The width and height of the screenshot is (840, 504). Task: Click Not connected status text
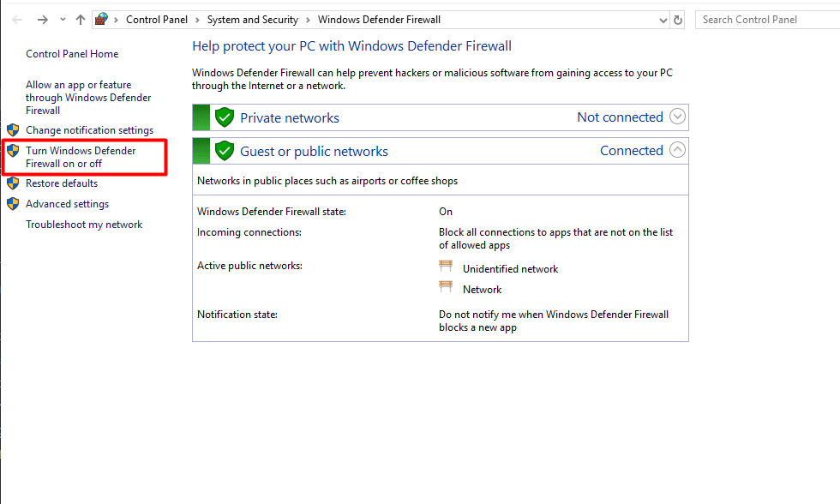(620, 117)
